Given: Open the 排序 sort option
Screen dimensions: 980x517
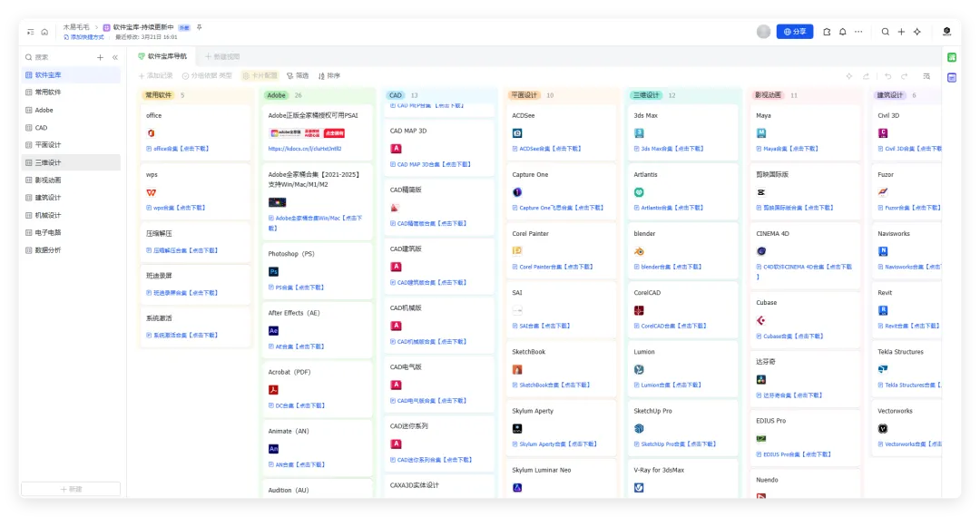Looking at the screenshot, I should [x=329, y=75].
